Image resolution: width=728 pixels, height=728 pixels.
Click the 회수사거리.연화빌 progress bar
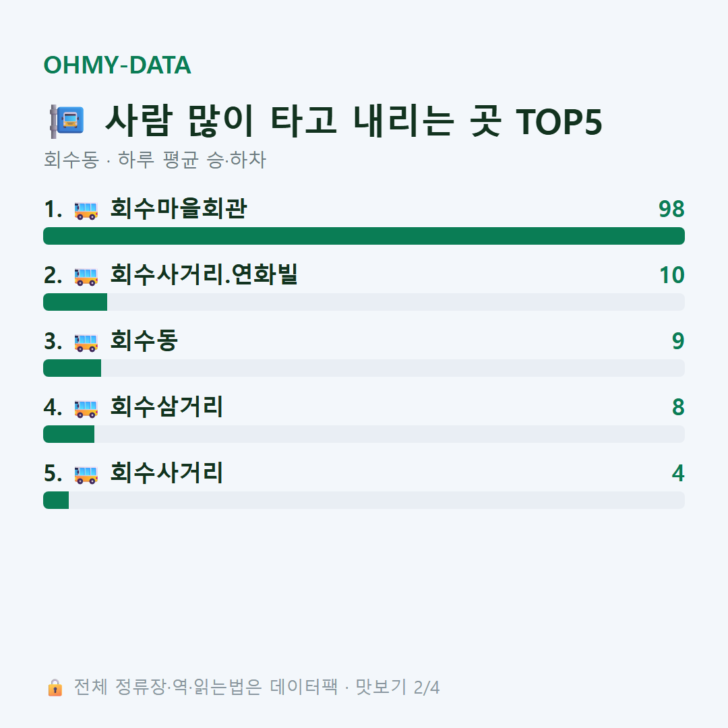(x=364, y=302)
